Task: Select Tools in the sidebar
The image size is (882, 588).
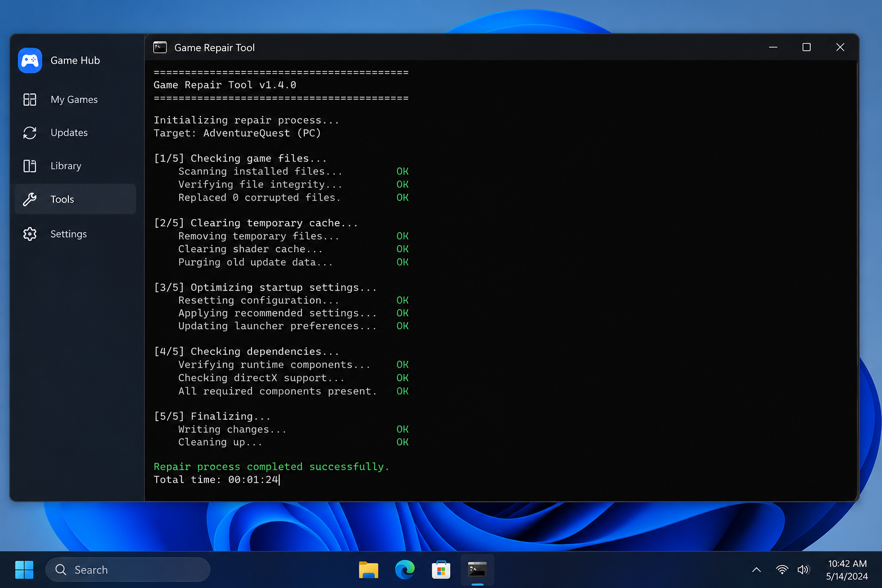Action: (75, 199)
